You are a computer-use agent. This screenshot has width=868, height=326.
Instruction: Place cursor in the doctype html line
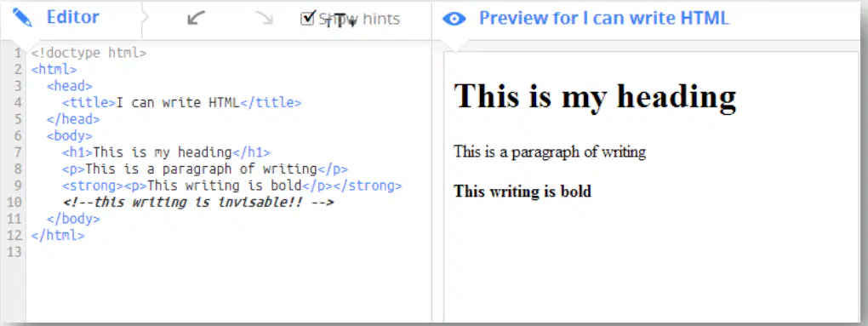click(x=89, y=53)
